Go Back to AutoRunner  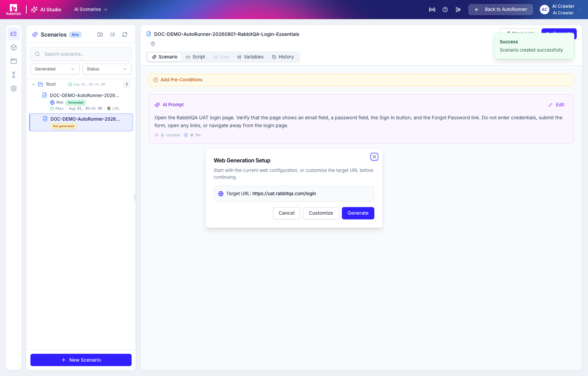500,10
